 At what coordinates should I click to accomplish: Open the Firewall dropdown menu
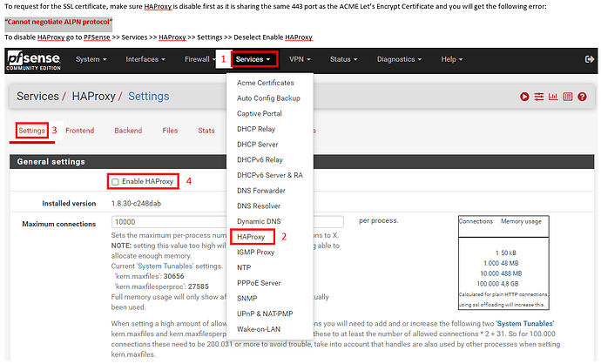(x=199, y=59)
